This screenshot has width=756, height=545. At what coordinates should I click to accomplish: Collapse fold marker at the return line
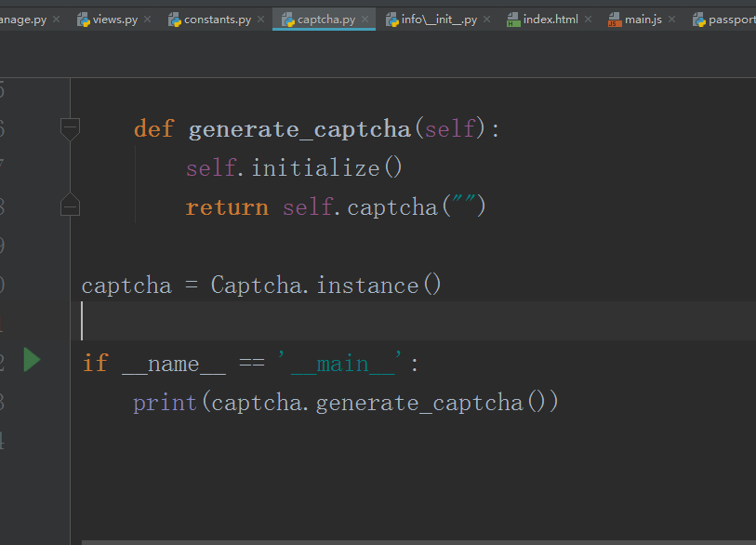(x=70, y=205)
